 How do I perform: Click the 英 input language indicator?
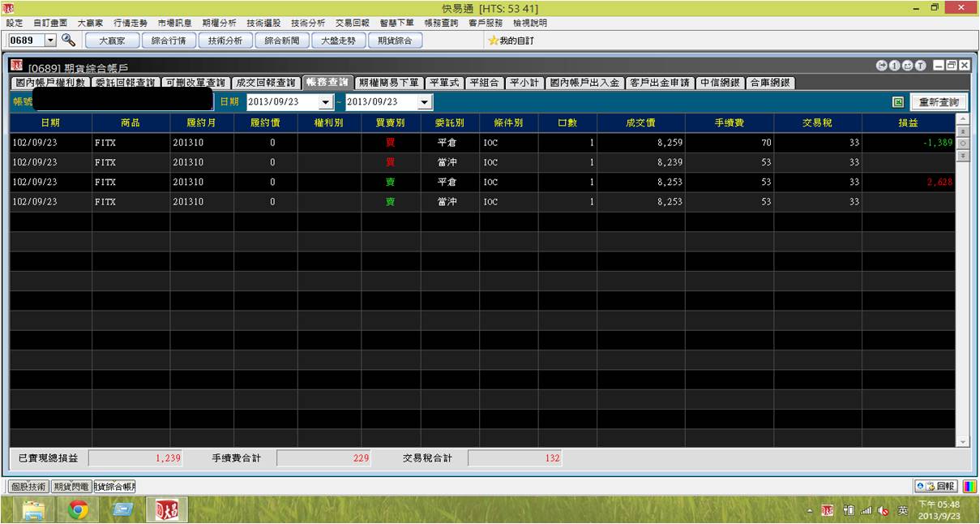click(x=902, y=510)
